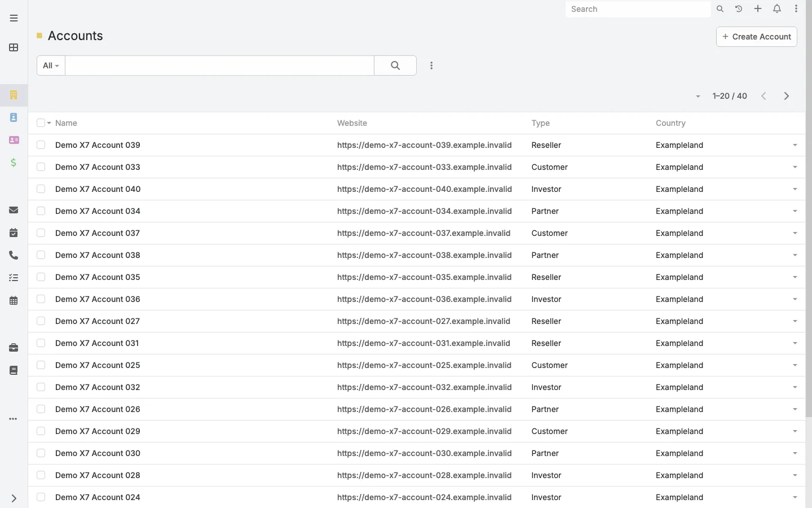Check the box for Demo X7 Account 034
The height and width of the screenshot is (508, 812).
click(x=41, y=211)
